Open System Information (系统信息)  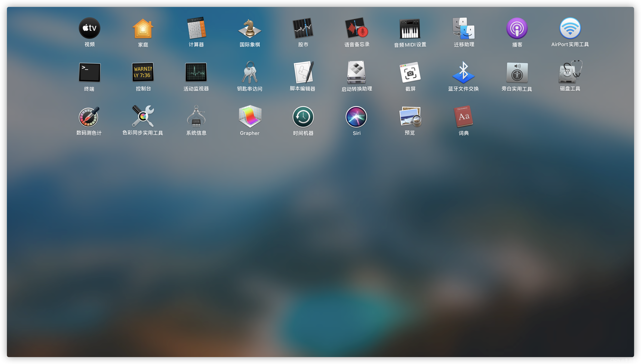196,116
